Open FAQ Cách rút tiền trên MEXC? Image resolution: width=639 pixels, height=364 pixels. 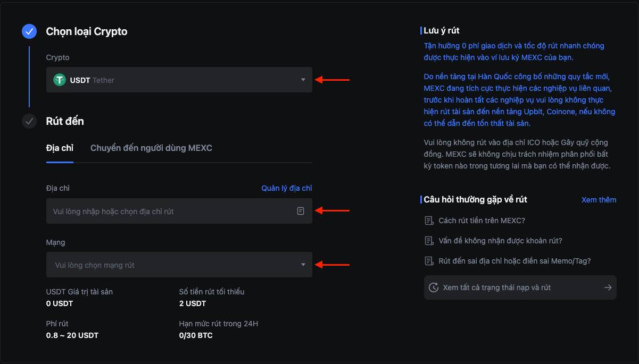(x=482, y=221)
